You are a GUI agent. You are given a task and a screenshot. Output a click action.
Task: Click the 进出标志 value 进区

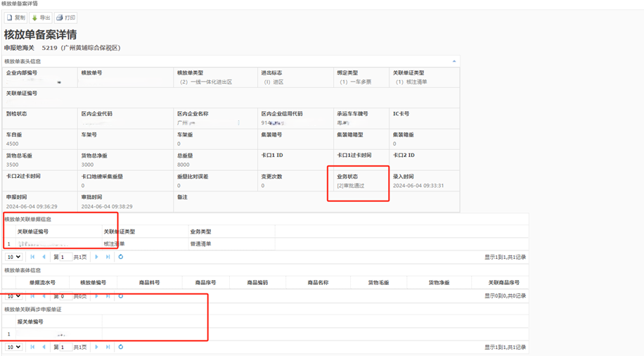(274, 82)
